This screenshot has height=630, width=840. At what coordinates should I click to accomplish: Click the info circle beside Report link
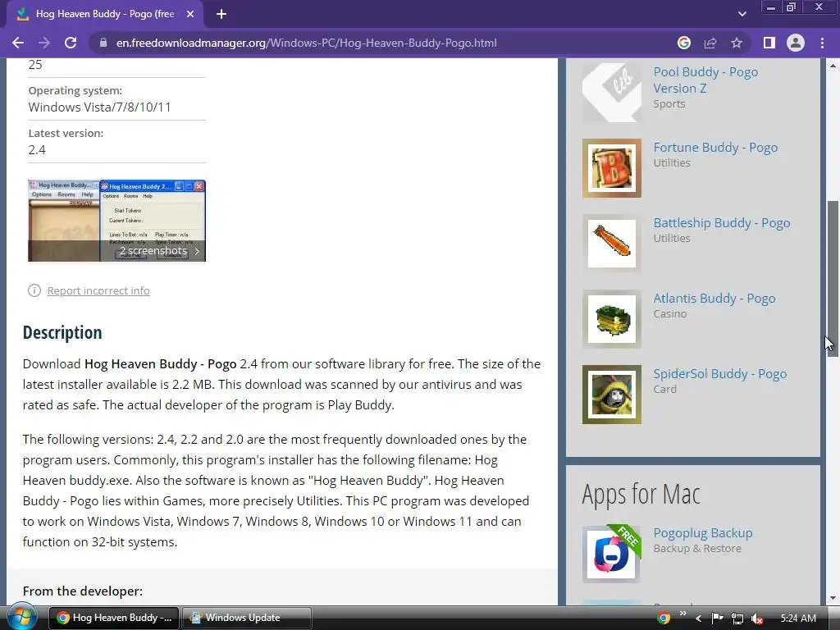pos(34,290)
